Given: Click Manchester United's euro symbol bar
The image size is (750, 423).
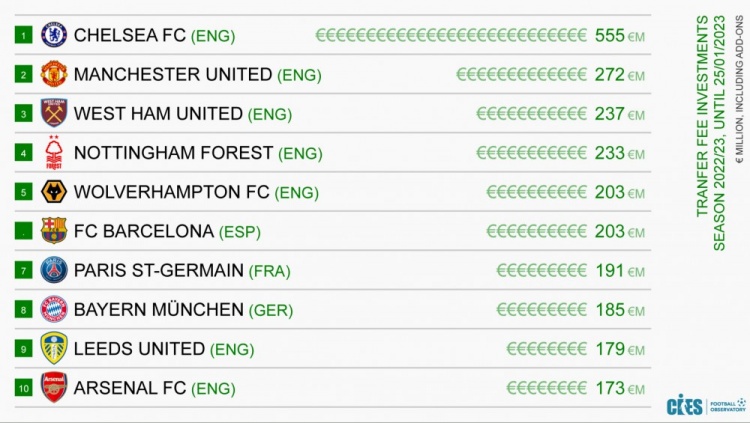Looking at the screenshot, I should [x=521, y=75].
